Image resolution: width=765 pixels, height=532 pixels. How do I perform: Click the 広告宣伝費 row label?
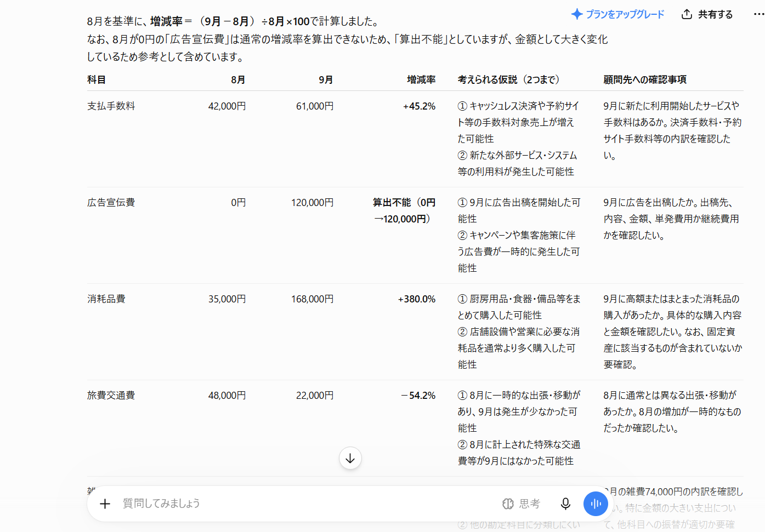click(x=111, y=202)
